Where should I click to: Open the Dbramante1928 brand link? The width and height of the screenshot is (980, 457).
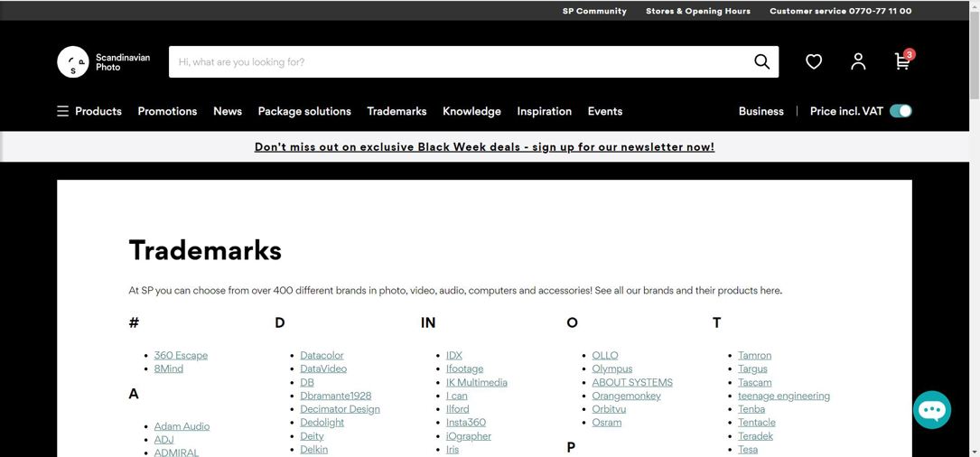point(336,396)
